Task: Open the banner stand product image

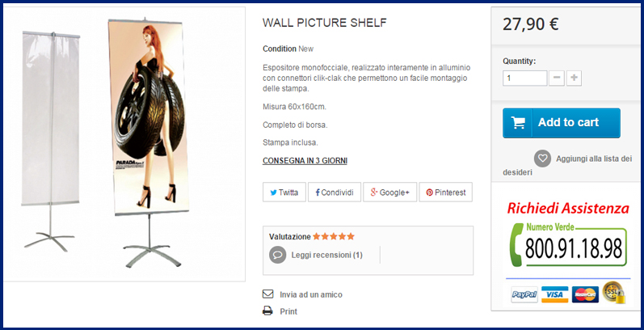Action: 124,144
